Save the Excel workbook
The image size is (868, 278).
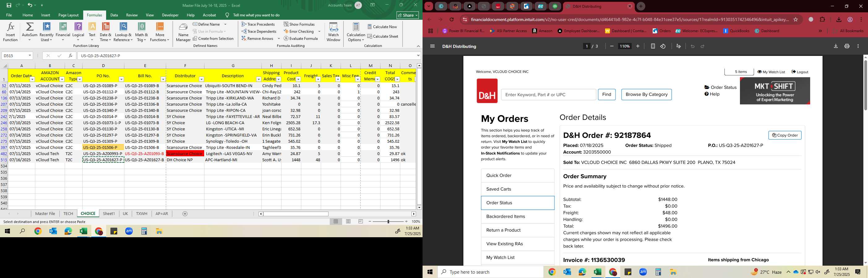[9, 5]
